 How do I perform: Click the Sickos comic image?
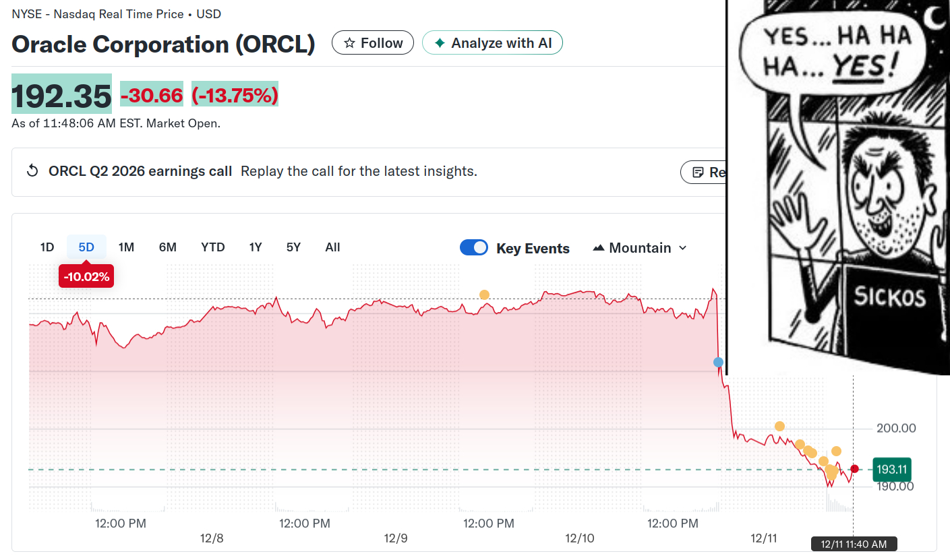(838, 187)
